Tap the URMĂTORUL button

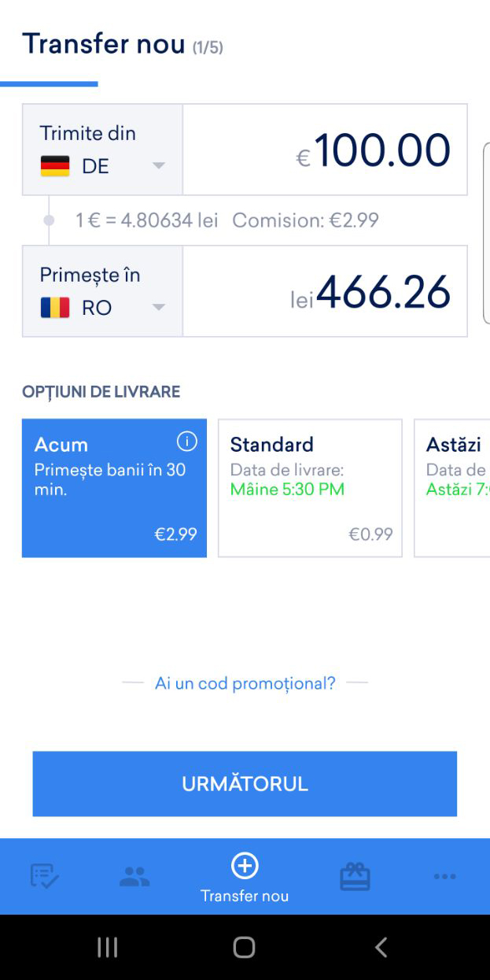[x=245, y=784]
